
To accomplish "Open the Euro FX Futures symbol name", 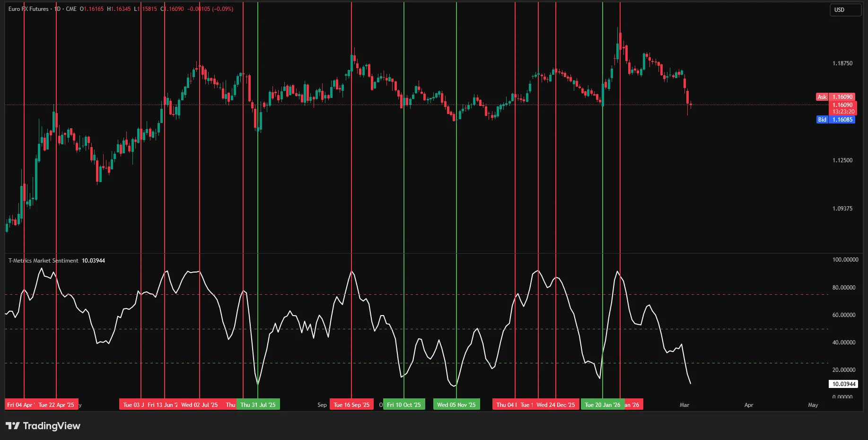I will 28,9.
